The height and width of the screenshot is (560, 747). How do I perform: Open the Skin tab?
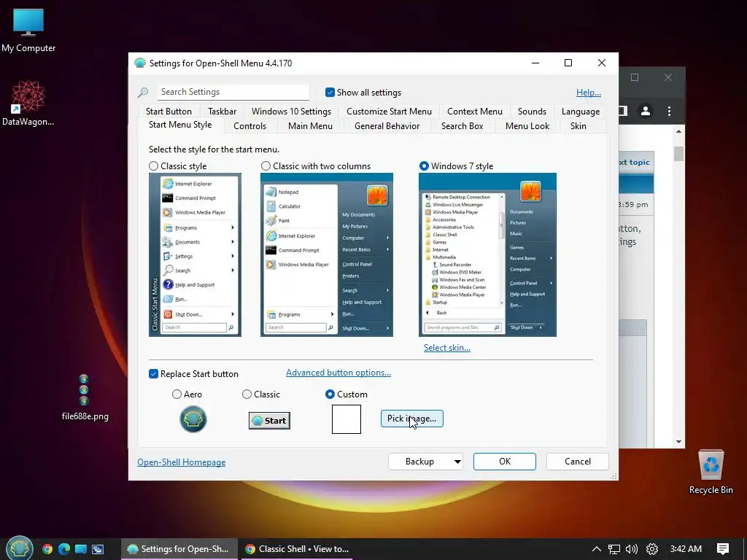pyautogui.click(x=578, y=126)
